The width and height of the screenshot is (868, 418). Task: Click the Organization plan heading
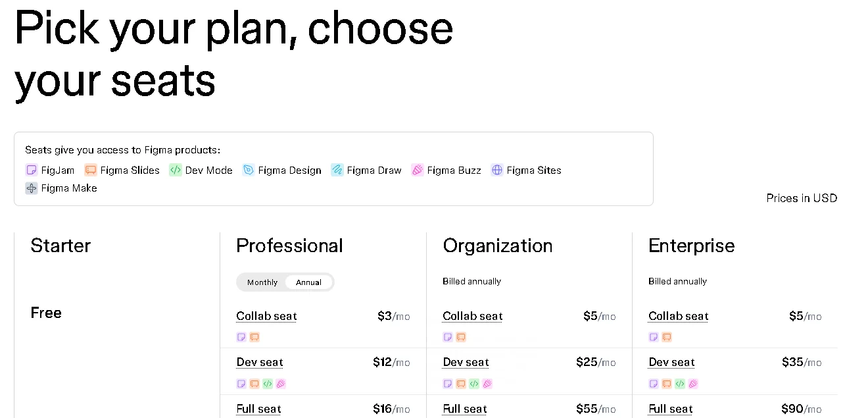(497, 246)
